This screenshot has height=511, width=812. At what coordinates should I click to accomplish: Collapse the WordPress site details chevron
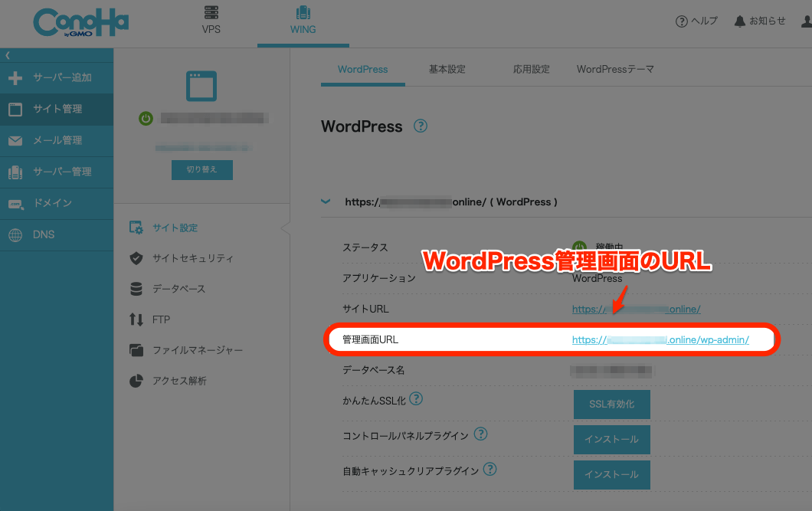[326, 202]
